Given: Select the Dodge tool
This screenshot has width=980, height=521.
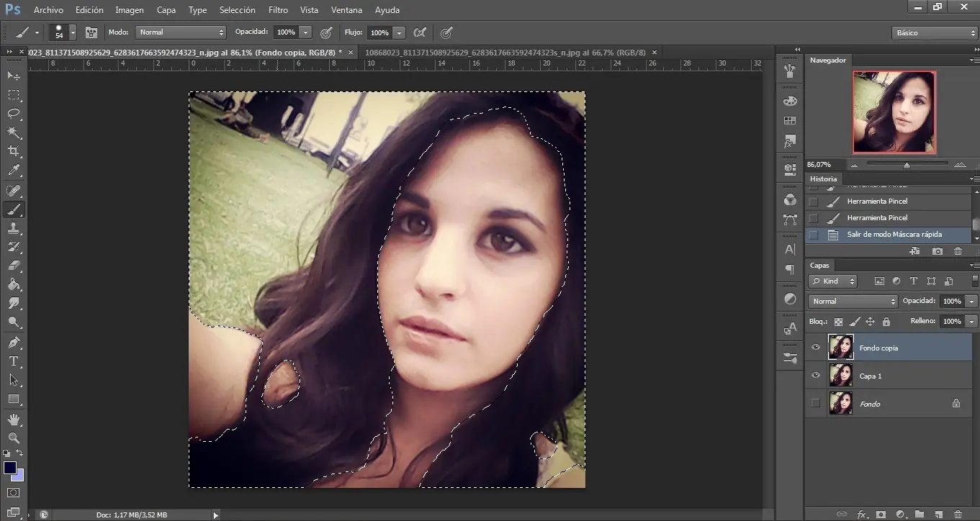Looking at the screenshot, I should 14,322.
